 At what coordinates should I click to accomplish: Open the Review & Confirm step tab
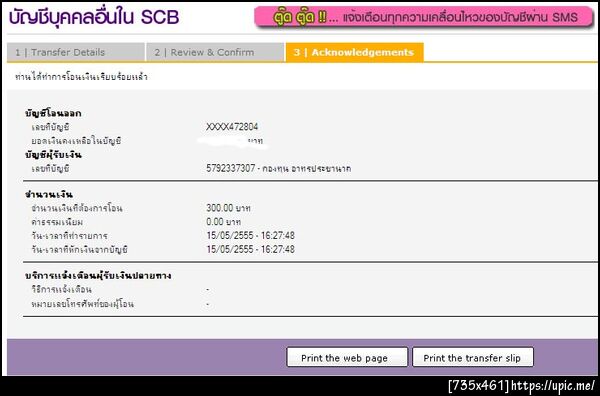tap(215, 52)
